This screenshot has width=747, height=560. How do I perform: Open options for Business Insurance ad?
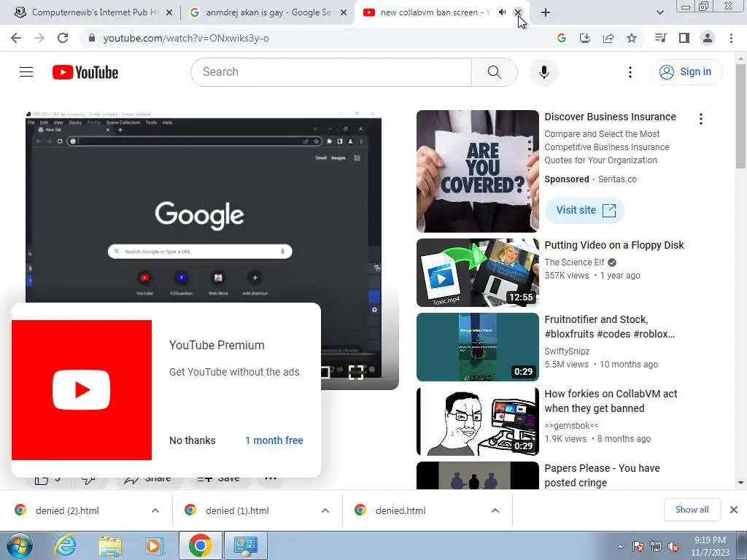[701, 119]
